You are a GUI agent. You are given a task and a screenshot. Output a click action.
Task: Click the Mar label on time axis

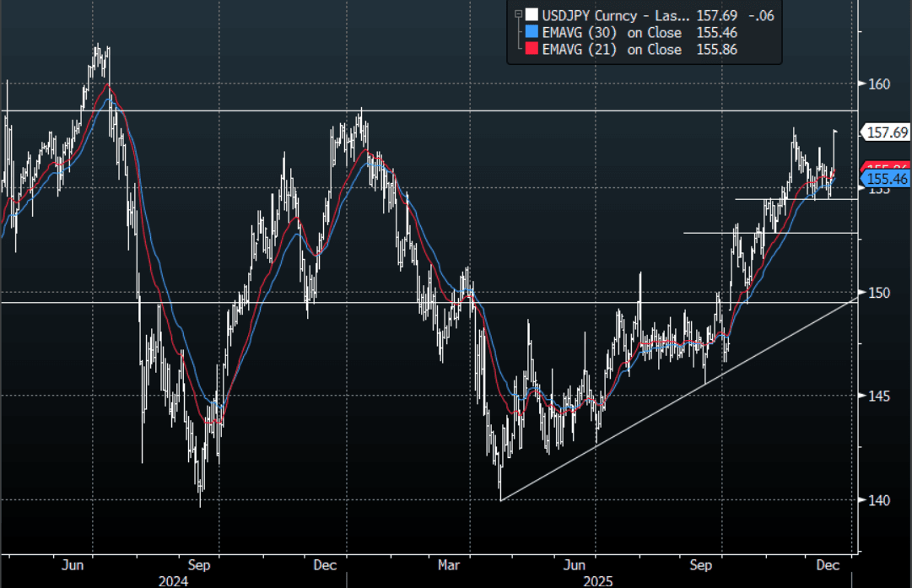point(449,564)
